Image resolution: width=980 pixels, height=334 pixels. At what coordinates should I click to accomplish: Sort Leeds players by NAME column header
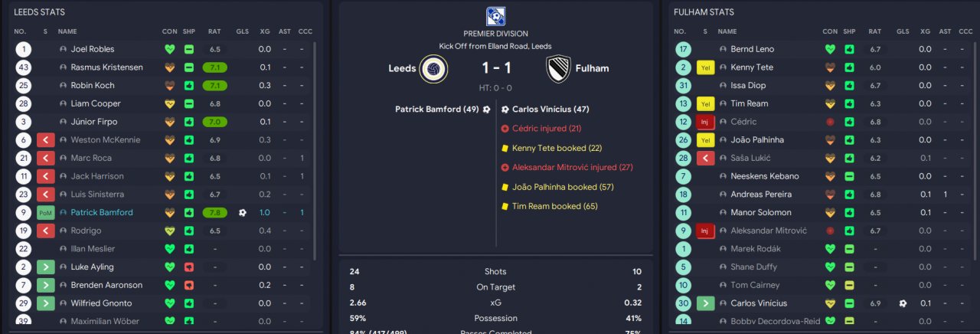[67, 31]
